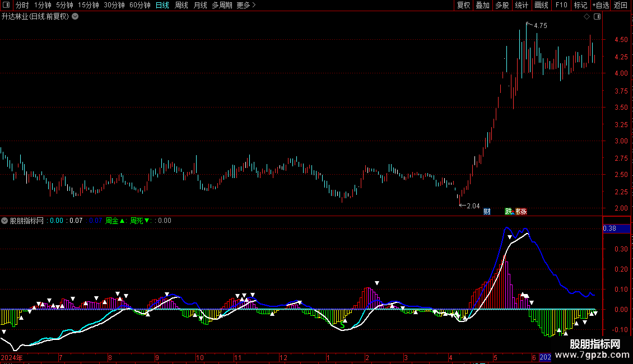Click the 叠加 overlay button
Image resolution: width=633 pixels, height=364 pixels.
click(x=482, y=5)
